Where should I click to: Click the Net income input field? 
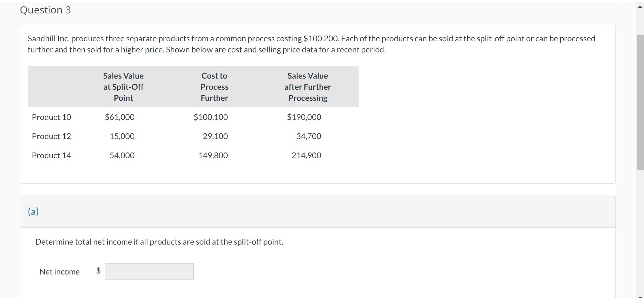click(x=149, y=271)
